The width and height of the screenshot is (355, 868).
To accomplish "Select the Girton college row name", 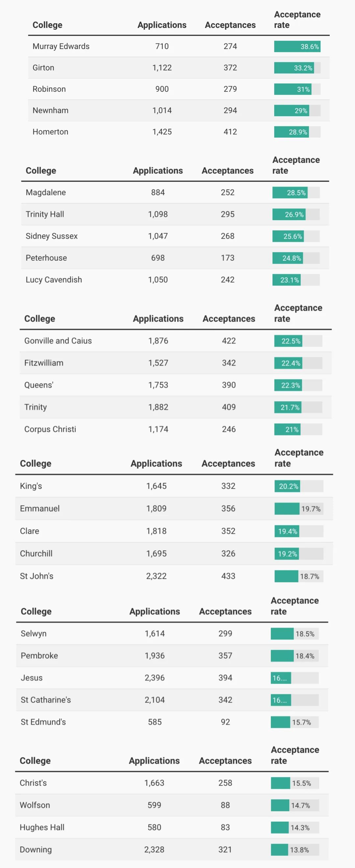I will [x=43, y=68].
